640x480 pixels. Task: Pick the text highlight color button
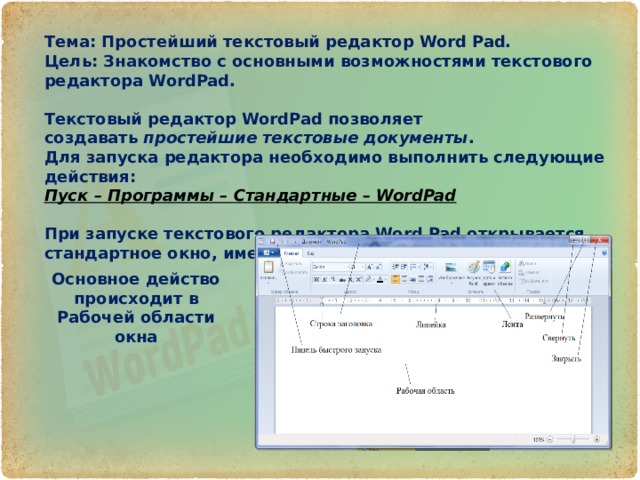point(369,280)
